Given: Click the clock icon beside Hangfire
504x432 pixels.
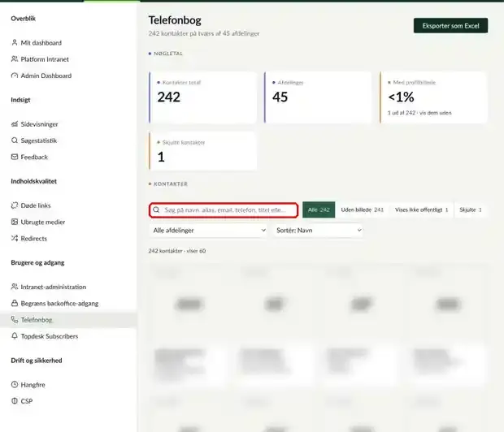Looking at the screenshot, I should click(15, 384).
